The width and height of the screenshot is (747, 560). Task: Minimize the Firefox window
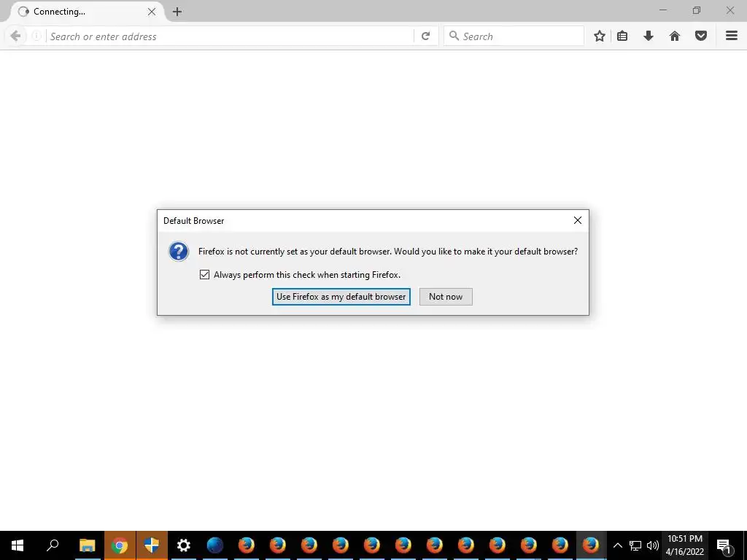click(662, 10)
